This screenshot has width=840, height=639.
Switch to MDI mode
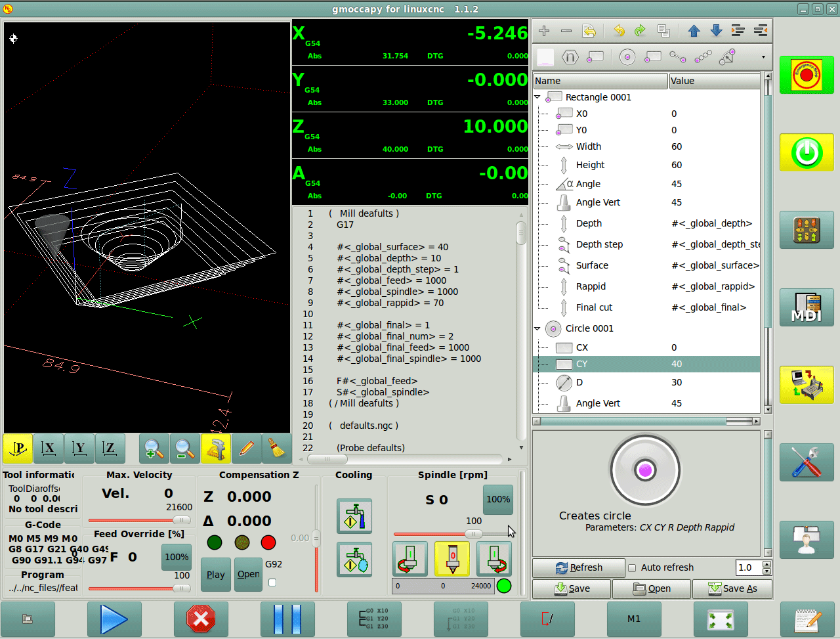[807, 308]
